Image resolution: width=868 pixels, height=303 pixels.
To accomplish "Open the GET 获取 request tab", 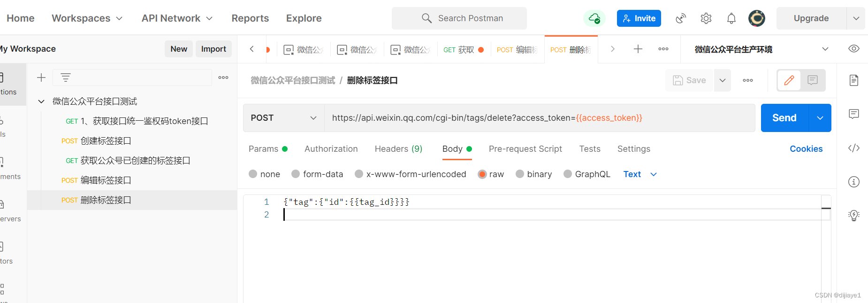I will click(464, 49).
